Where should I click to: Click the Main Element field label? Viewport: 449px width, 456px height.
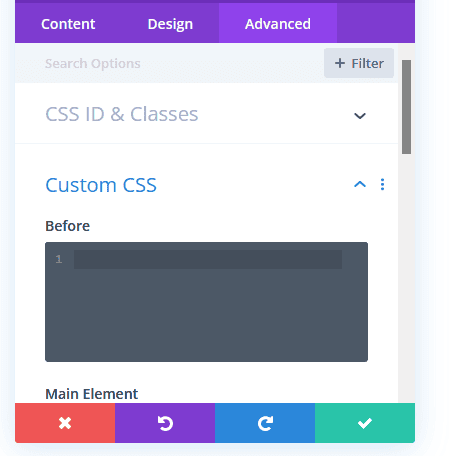tap(91, 394)
